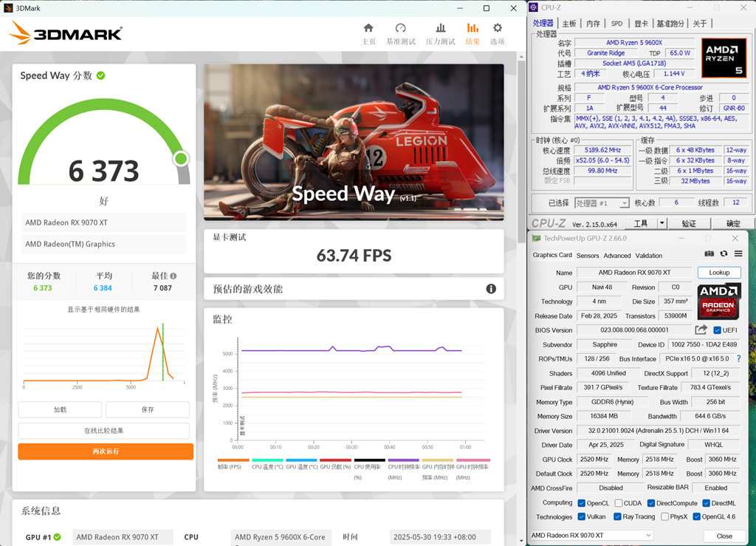
Task: Click the CPU-Z 工具 button
Action: [x=641, y=223]
